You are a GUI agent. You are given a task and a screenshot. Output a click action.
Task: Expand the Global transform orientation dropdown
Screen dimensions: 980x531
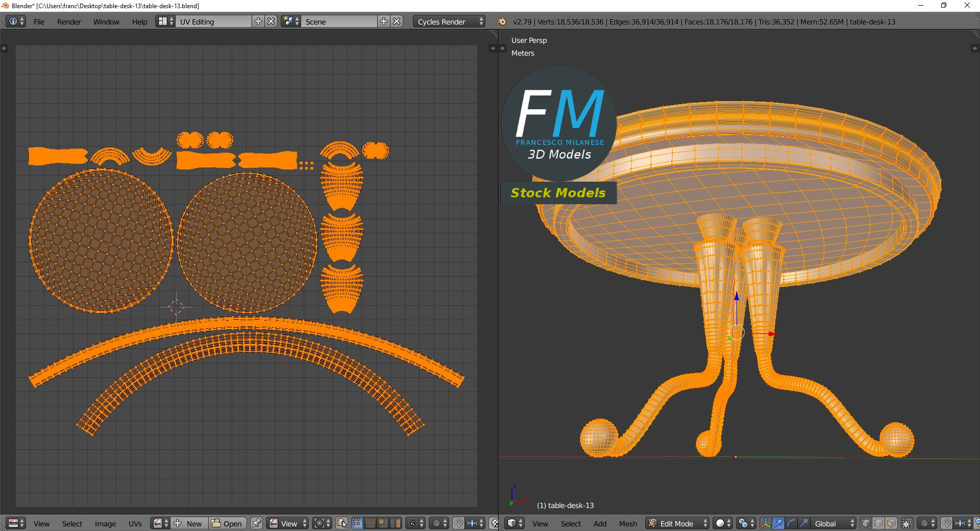click(x=834, y=523)
